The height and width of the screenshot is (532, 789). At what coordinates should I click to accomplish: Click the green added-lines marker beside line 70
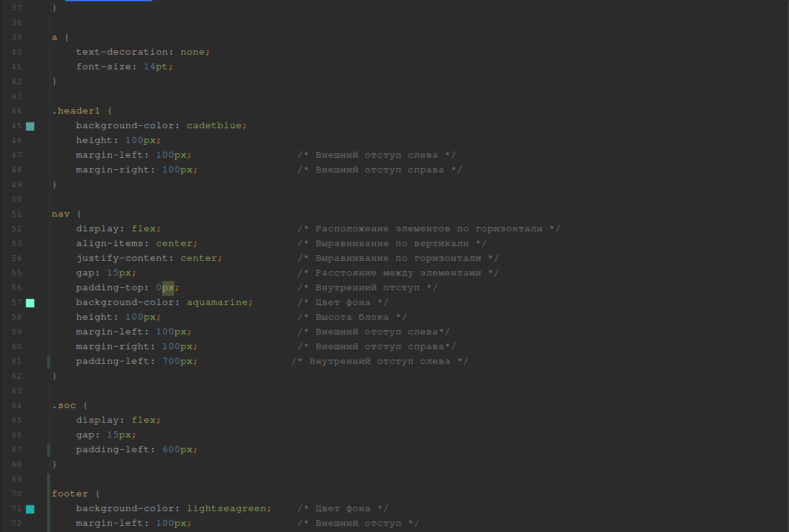point(49,494)
